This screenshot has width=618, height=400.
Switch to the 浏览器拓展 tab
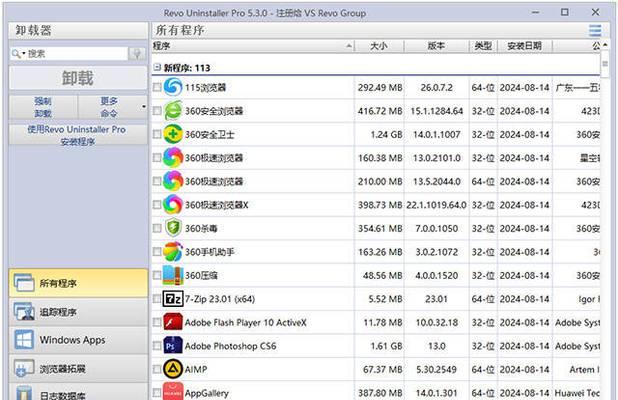78,368
